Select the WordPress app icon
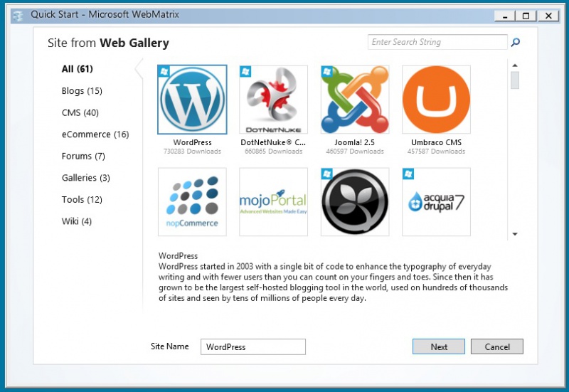This screenshot has height=392, width=569. tap(192, 100)
